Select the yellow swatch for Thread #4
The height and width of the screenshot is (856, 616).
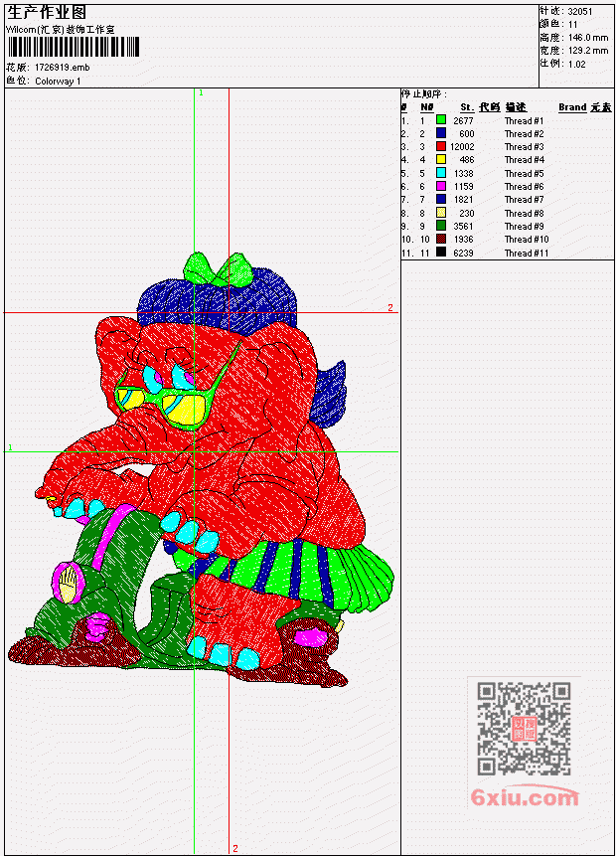tap(441, 159)
